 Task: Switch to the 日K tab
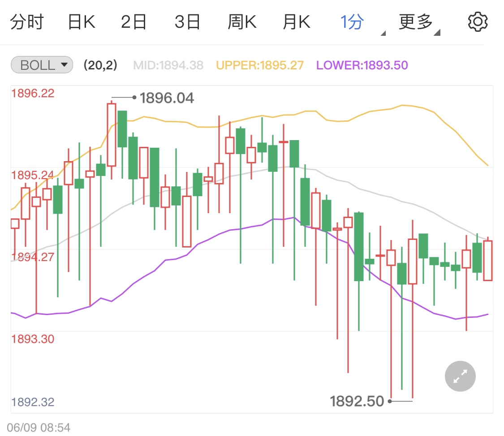(82, 22)
